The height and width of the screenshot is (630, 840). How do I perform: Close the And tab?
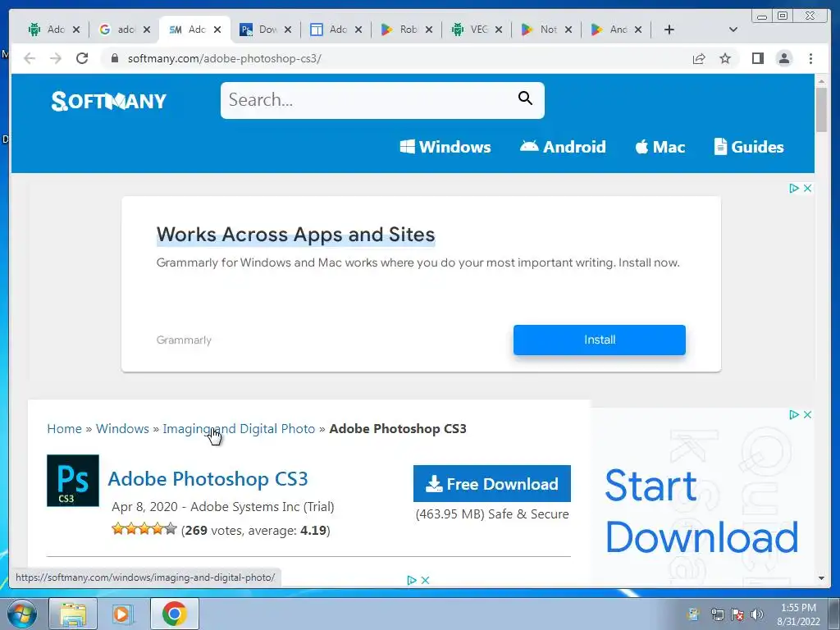click(638, 30)
